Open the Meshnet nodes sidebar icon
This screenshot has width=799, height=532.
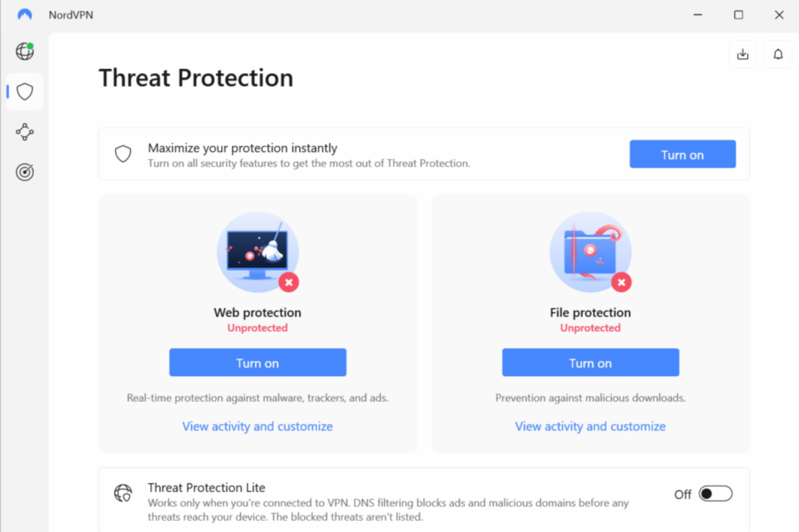25,132
